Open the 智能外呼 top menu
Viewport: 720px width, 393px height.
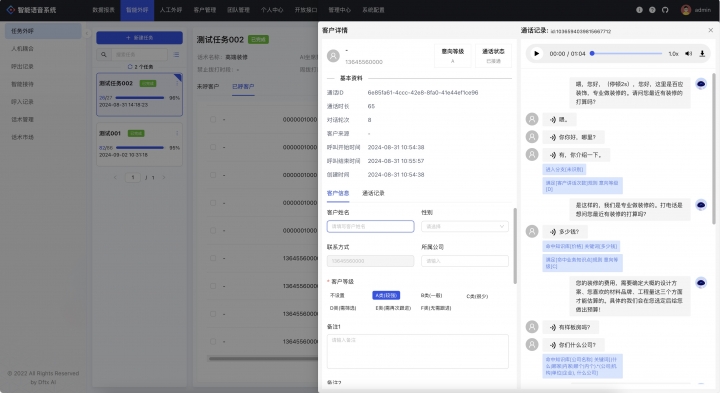point(137,10)
